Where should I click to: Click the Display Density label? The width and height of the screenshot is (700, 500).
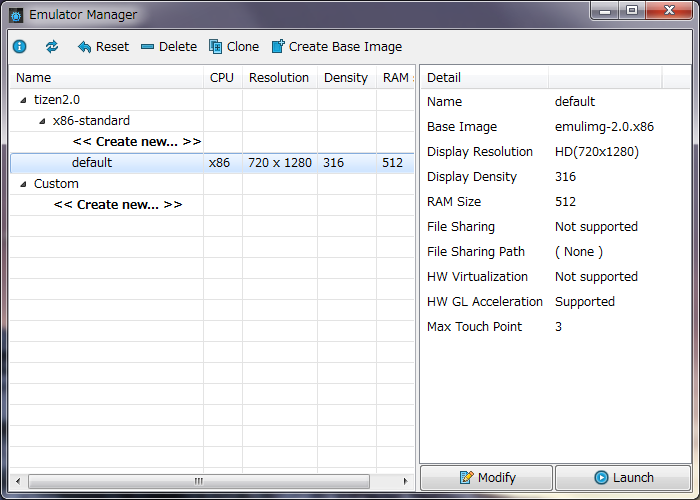(472, 177)
